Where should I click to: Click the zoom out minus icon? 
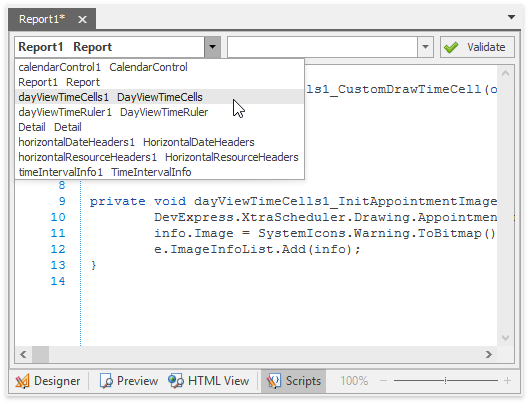[x=383, y=381]
